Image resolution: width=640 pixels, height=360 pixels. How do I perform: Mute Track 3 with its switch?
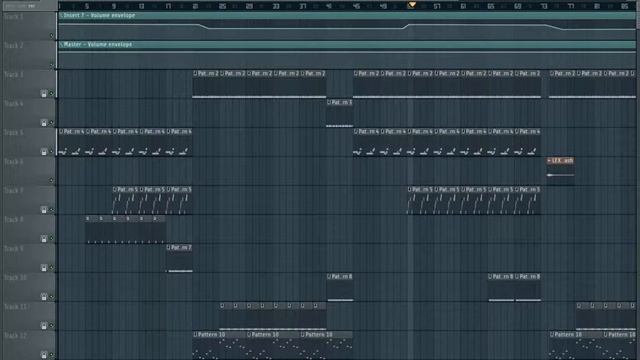pos(51,94)
